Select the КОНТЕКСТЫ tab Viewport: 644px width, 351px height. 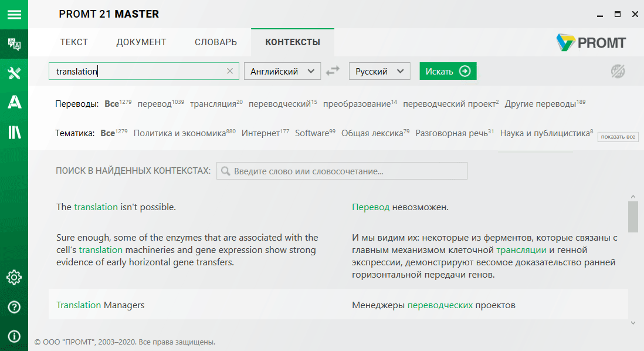coord(293,42)
